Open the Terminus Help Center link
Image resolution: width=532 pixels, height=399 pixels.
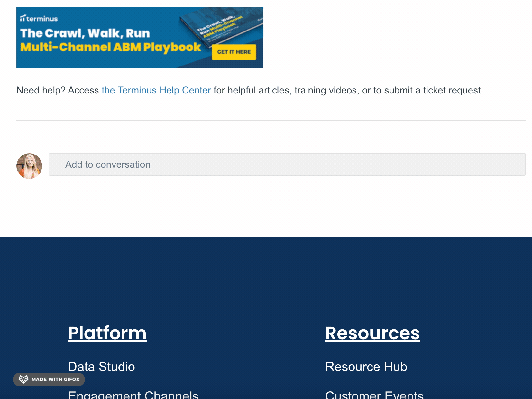pyautogui.click(x=156, y=90)
